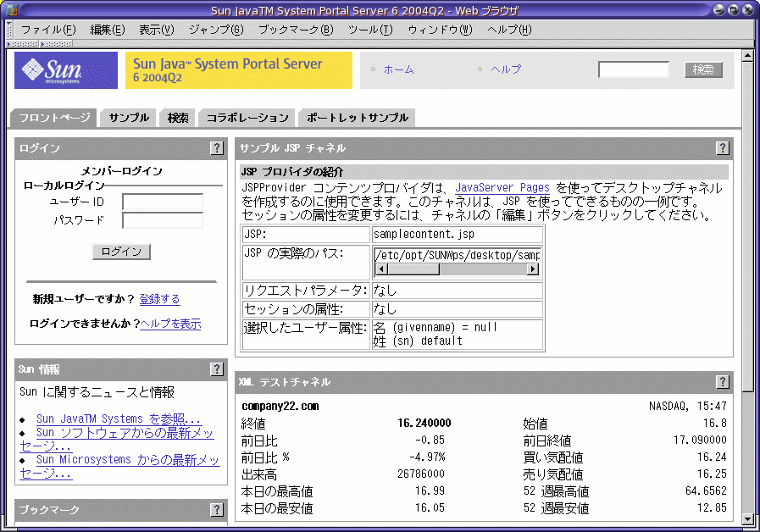Click the header search text field
Screen dimensions: 760x532
[634, 69]
